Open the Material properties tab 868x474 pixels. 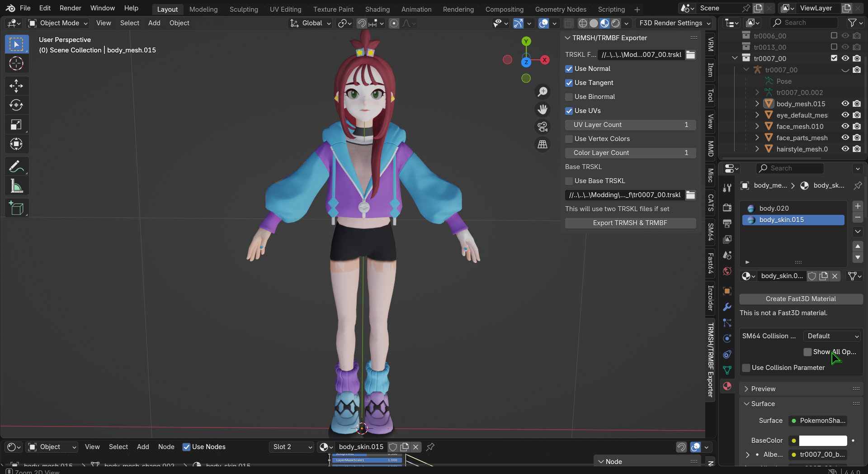pos(727,386)
